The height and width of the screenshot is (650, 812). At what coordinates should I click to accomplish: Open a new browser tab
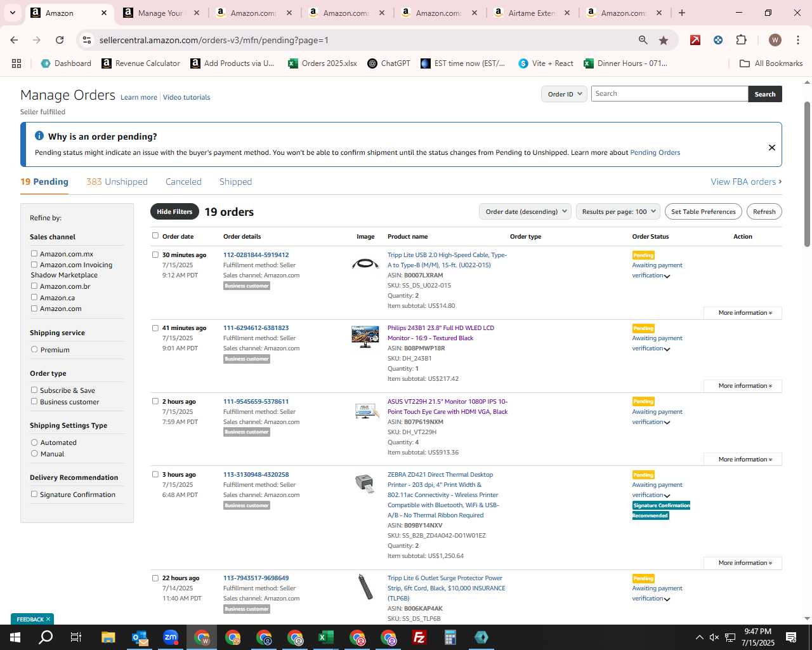[682, 13]
